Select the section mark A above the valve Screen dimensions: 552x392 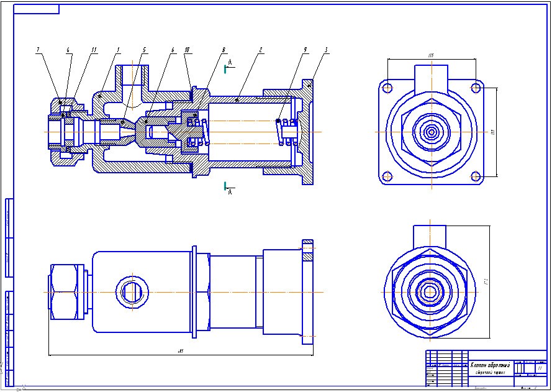point(230,62)
